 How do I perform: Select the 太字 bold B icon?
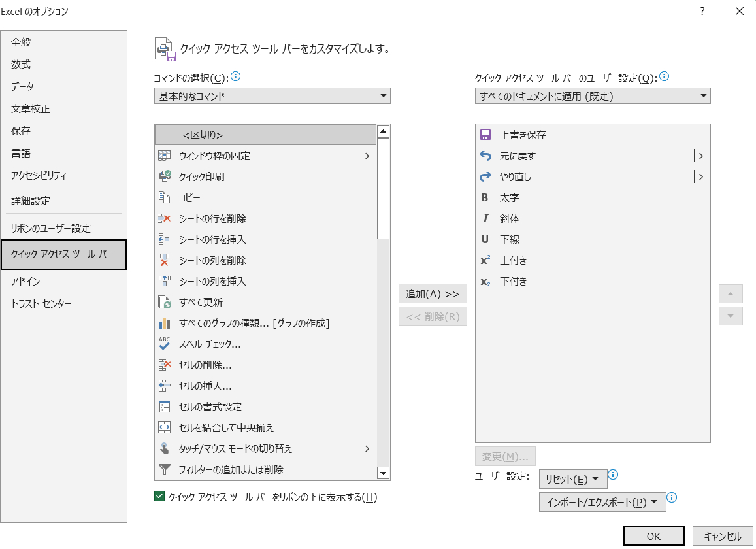(485, 197)
